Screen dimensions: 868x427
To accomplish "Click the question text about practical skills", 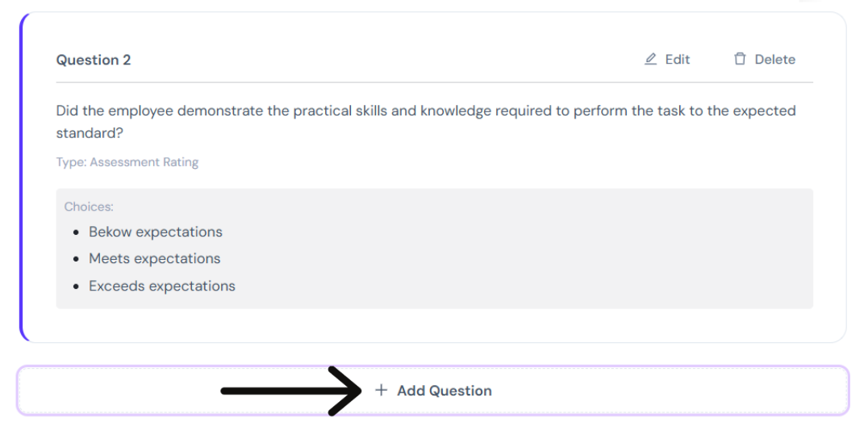I will (x=426, y=122).
